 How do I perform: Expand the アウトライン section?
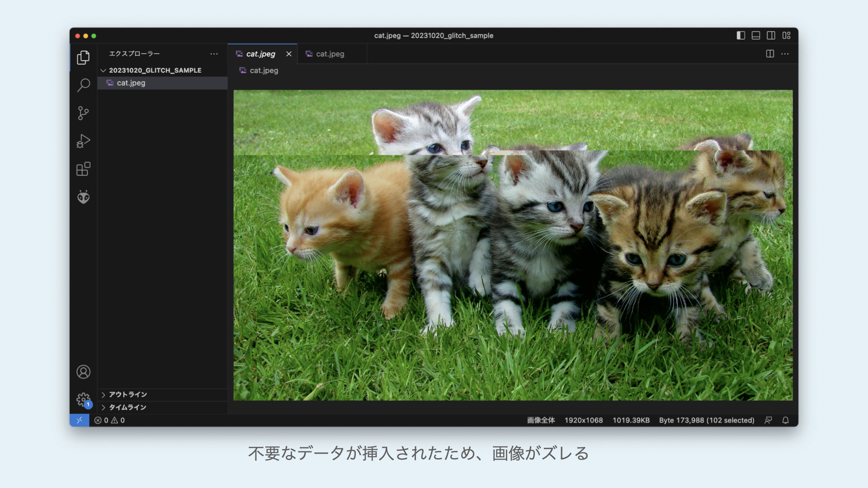click(x=127, y=394)
